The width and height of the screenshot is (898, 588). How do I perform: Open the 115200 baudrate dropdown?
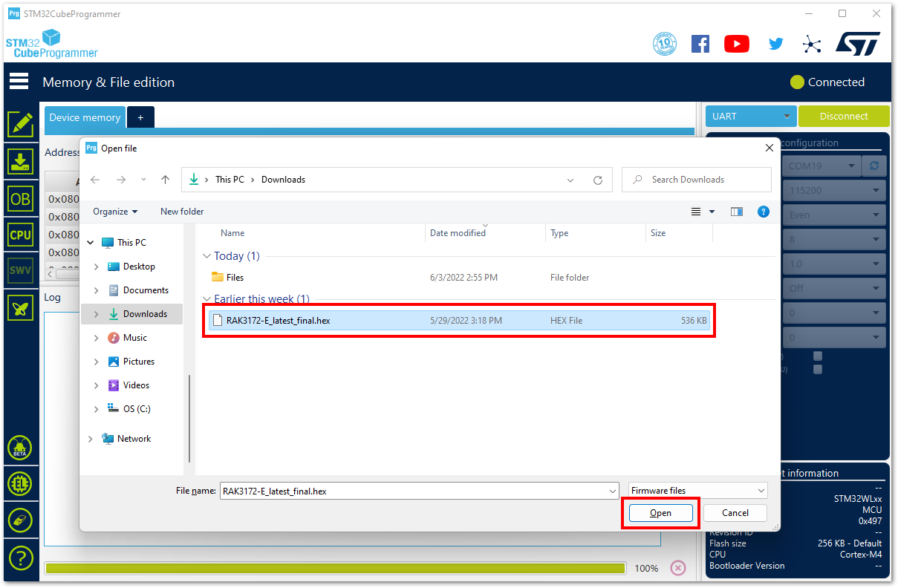[x=834, y=190]
